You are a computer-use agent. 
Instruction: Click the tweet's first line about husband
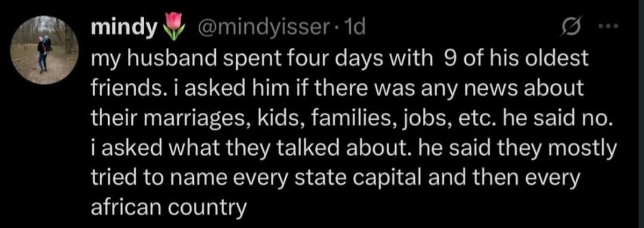point(340,60)
